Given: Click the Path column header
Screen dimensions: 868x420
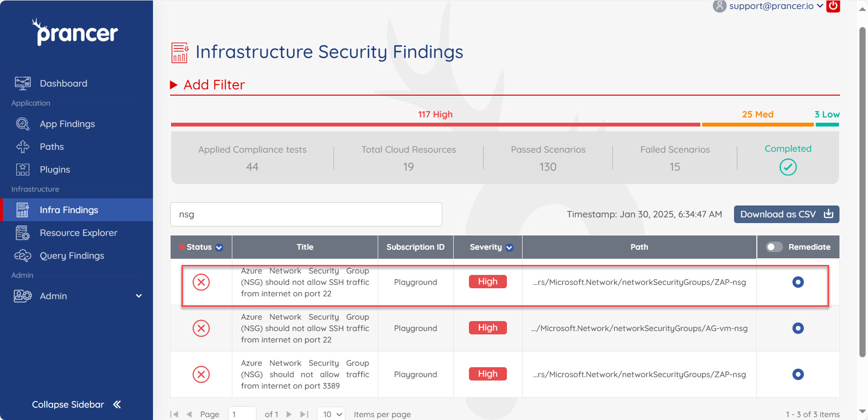Looking at the screenshot, I should [639, 247].
